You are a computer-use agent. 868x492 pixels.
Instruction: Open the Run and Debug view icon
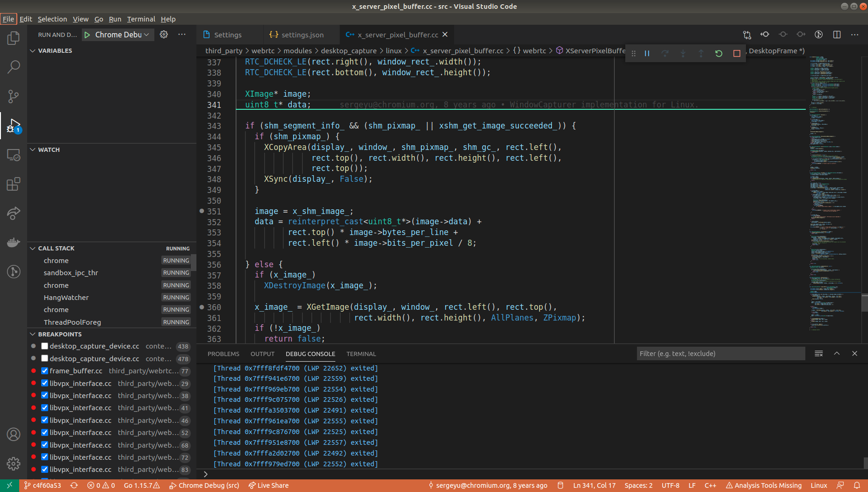[x=14, y=126]
